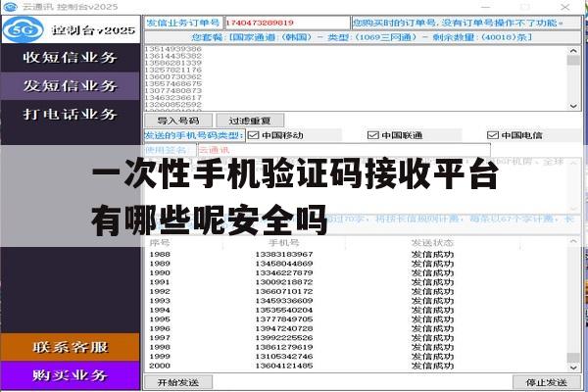Click 购买业务 purchase button

pyautogui.click(x=71, y=375)
